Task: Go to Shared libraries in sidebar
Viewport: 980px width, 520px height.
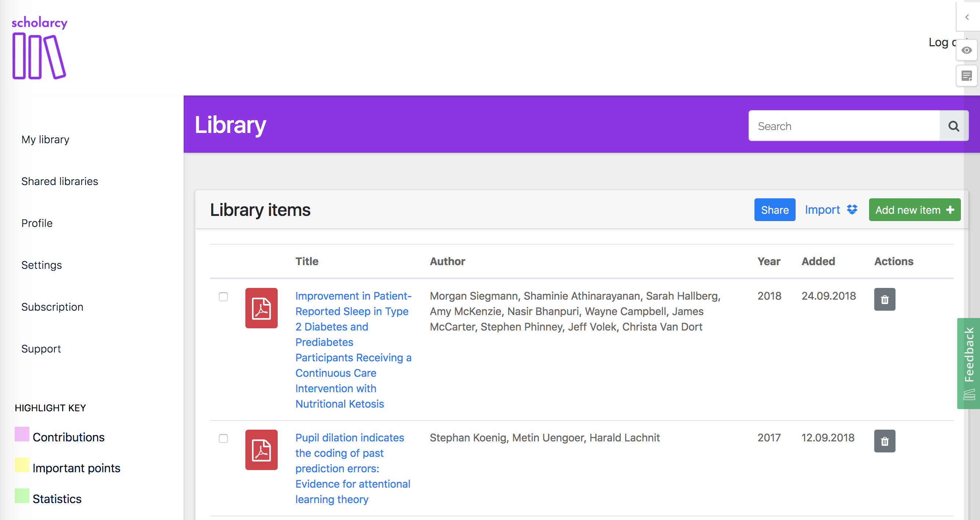Action: pyautogui.click(x=60, y=181)
